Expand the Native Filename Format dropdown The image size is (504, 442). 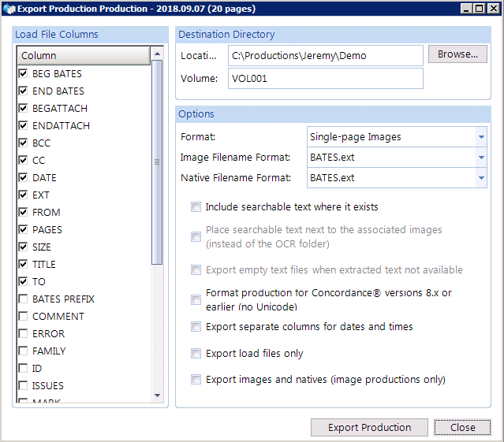point(480,178)
